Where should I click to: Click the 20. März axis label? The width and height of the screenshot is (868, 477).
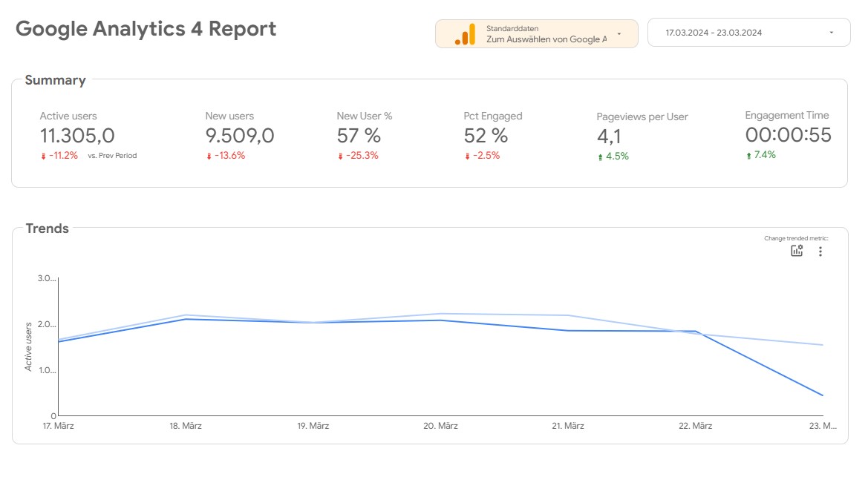(x=440, y=426)
